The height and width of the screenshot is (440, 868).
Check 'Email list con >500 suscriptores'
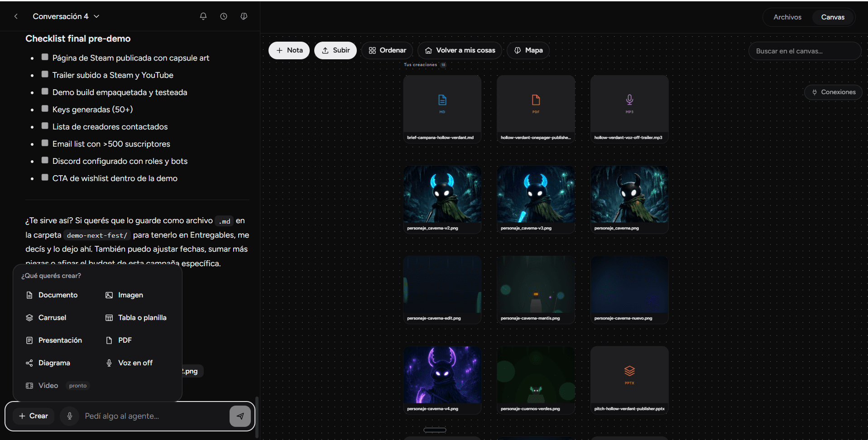45,143
